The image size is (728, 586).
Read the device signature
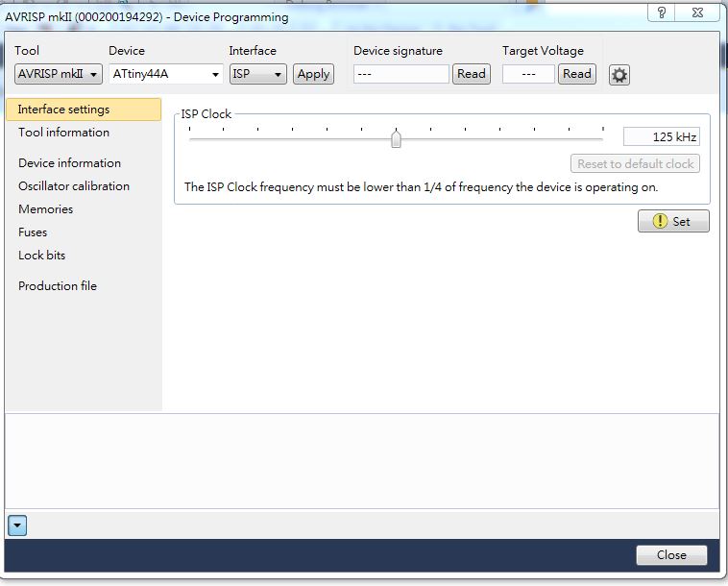click(x=472, y=74)
